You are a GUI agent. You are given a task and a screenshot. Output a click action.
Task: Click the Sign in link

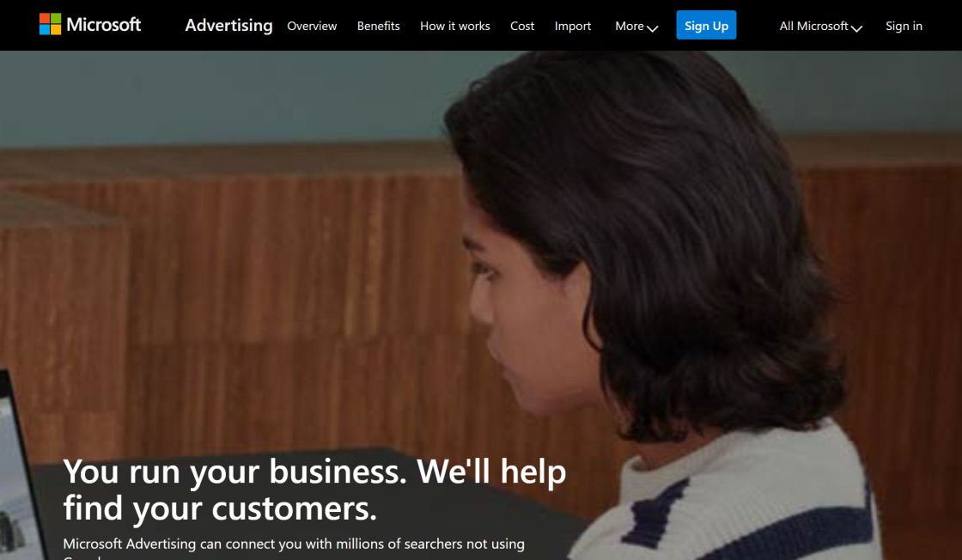coord(904,26)
